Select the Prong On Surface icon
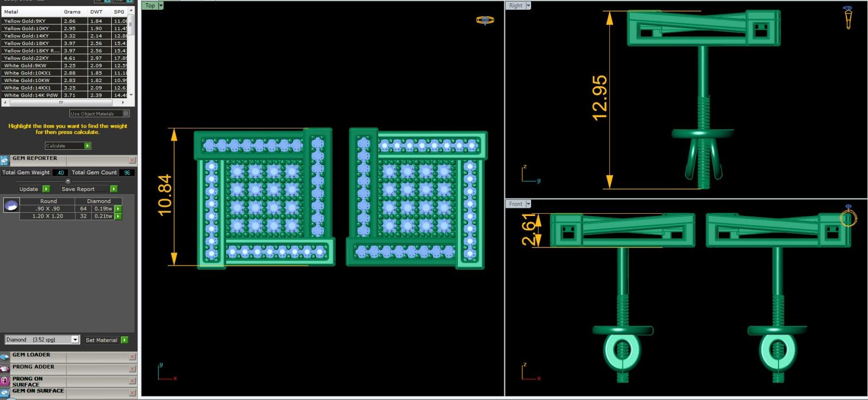The height and width of the screenshot is (400, 868). (5, 381)
